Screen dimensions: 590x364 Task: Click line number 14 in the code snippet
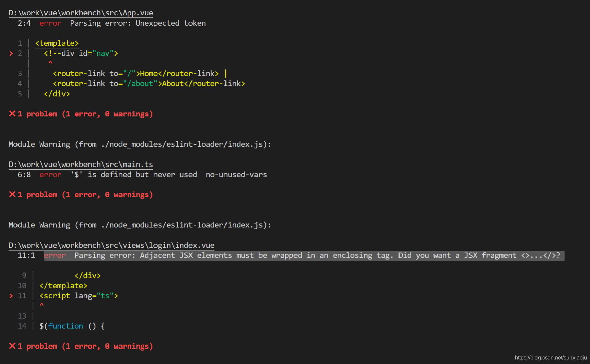click(x=22, y=326)
